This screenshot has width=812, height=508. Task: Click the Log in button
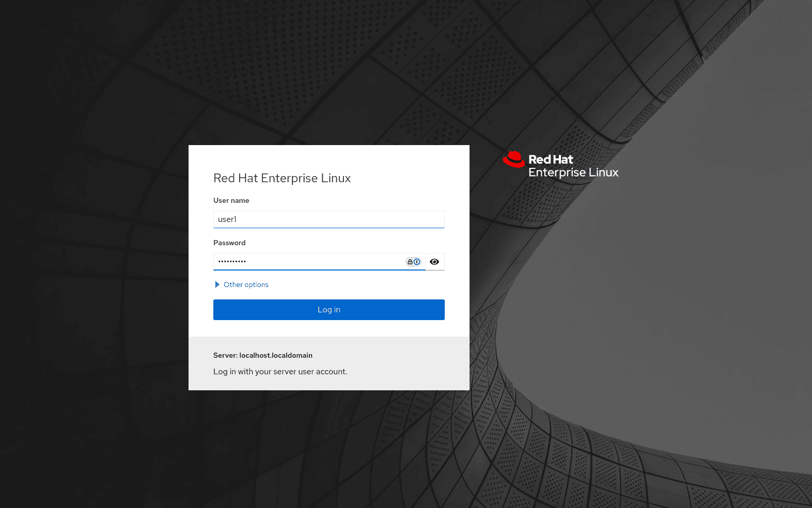[329, 310]
